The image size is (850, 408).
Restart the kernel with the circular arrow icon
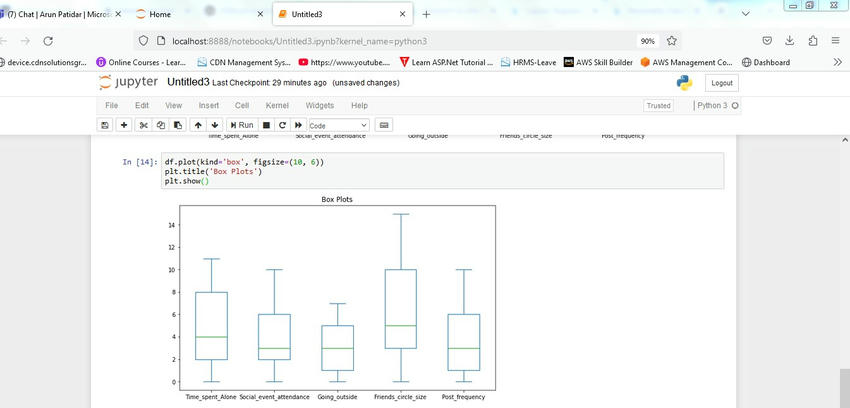click(x=282, y=125)
